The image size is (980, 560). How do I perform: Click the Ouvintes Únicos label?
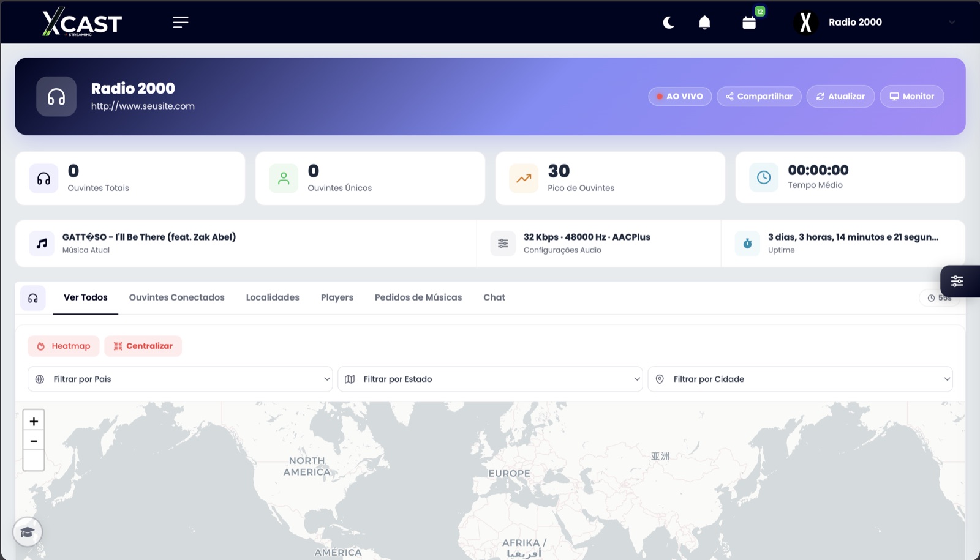pyautogui.click(x=339, y=188)
